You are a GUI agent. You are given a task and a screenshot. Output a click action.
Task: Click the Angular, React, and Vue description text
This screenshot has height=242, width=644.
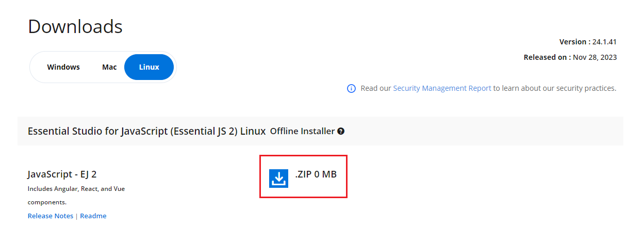click(x=76, y=189)
